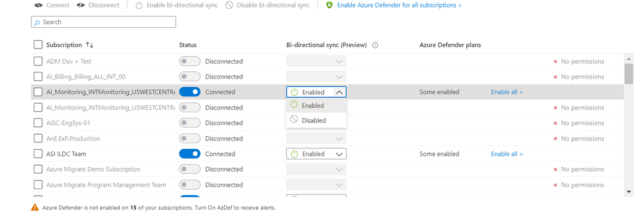
Task: Tick the select-all Subscription header checkbox
Action: 38,45
